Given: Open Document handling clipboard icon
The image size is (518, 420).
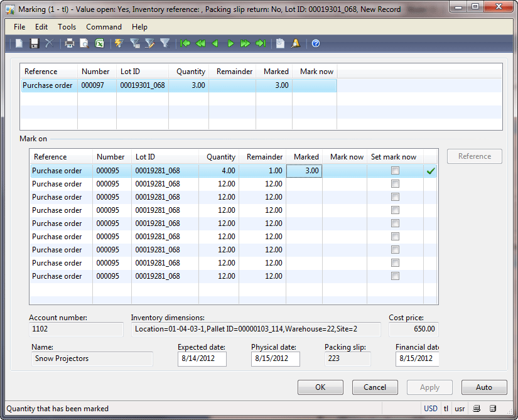Looking at the screenshot, I should (280, 43).
